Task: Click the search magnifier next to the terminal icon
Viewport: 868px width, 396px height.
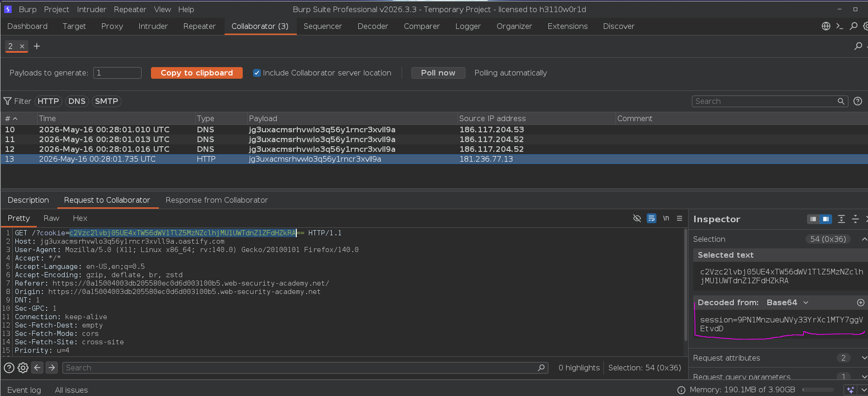Action: coord(854,26)
